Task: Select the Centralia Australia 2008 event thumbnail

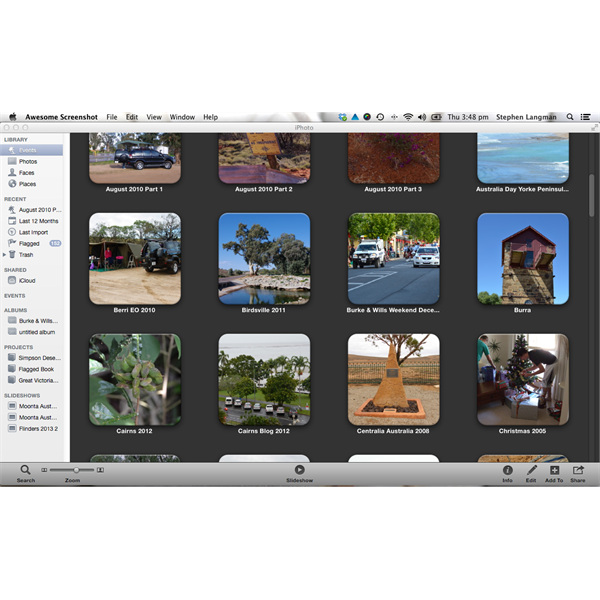Action: click(393, 380)
